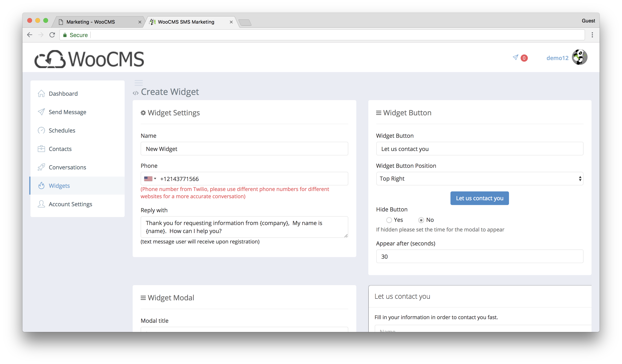622x364 pixels.
Task: Select Yes for Hide Button
Action: point(389,220)
